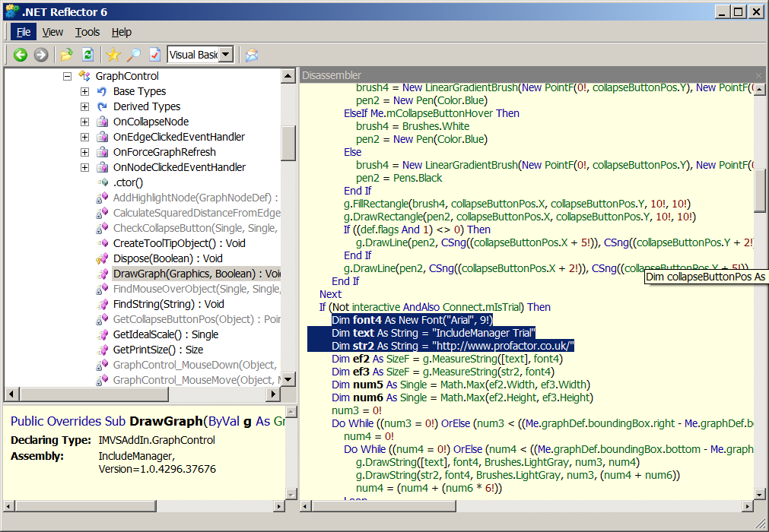The height and width of the screenshot is (532, 769).
Task: Expand the Base Types node
Action: (x=84, y=91)
